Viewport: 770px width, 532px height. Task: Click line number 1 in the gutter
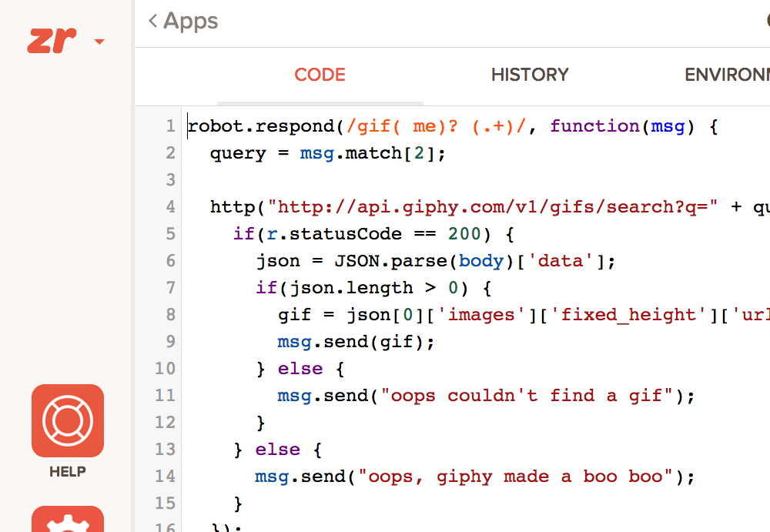pyautogui.click(x=170, y=126)
